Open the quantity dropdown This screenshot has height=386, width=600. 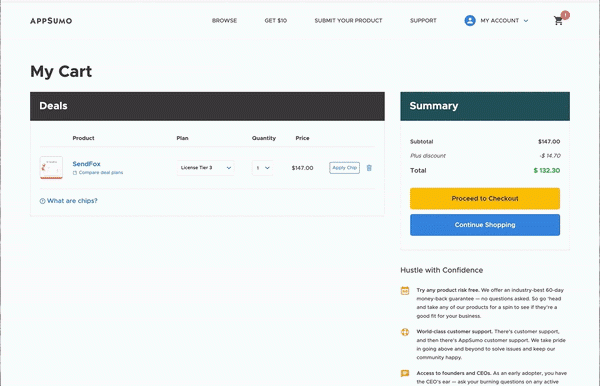(x=262, y=168)
